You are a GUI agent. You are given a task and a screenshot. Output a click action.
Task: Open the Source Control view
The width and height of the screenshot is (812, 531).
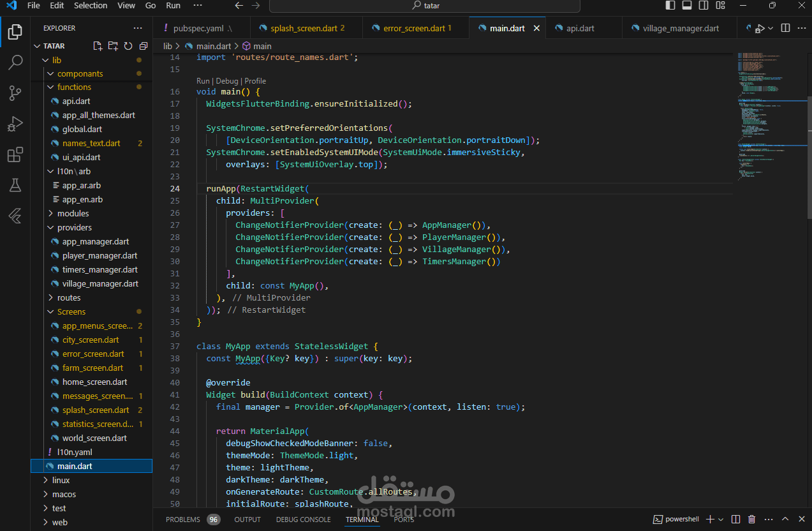click(x=15, y=93)
